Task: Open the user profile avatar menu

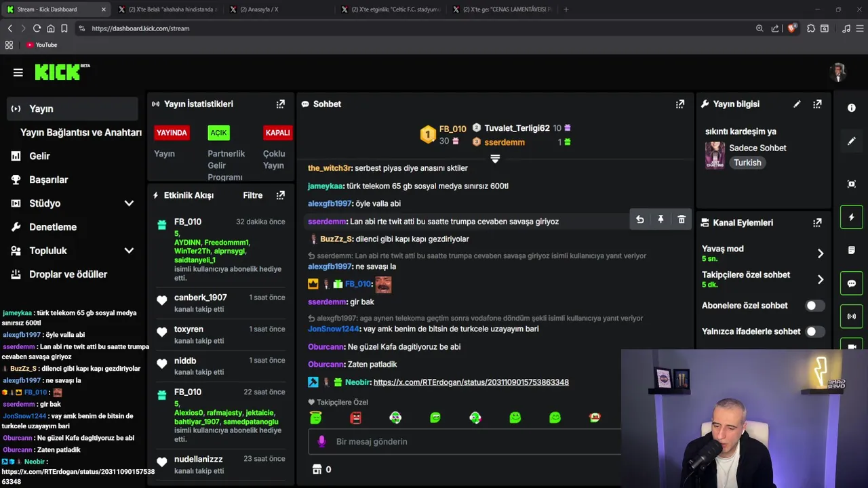Action: (x=839, y=73)
